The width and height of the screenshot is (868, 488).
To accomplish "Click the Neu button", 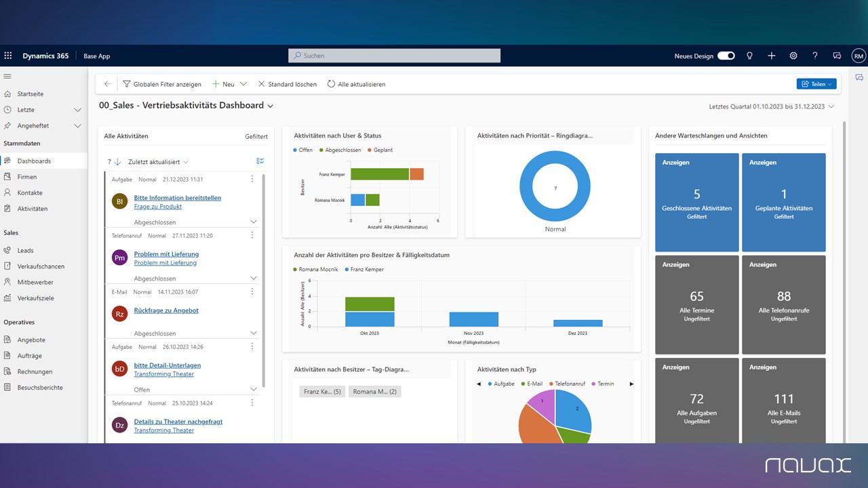I will (x=224, y=84).
